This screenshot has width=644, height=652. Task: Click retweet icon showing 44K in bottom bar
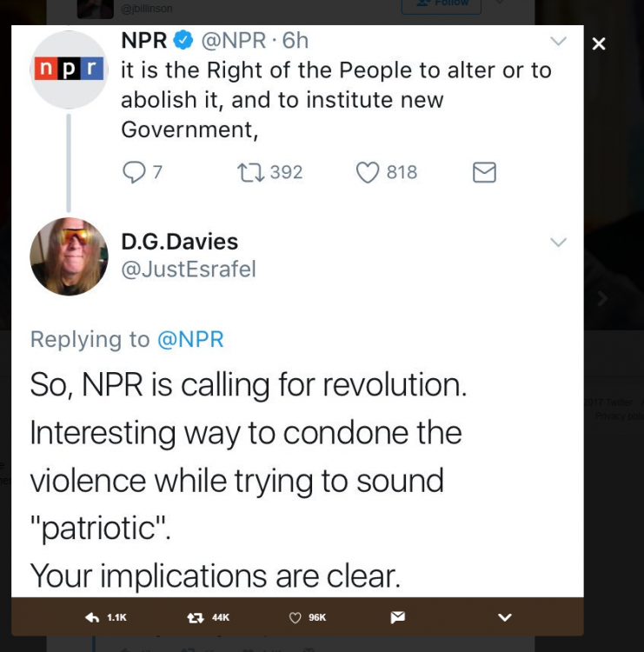196,617
